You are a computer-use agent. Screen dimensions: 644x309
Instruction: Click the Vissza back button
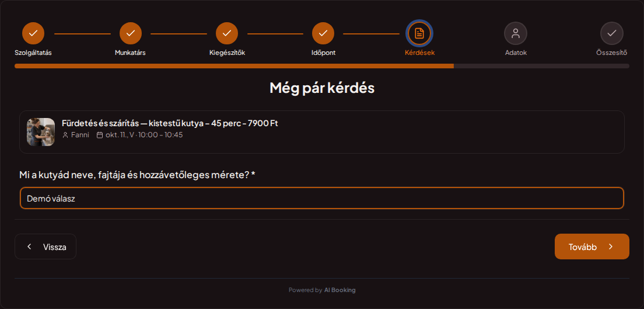point(45,246)
